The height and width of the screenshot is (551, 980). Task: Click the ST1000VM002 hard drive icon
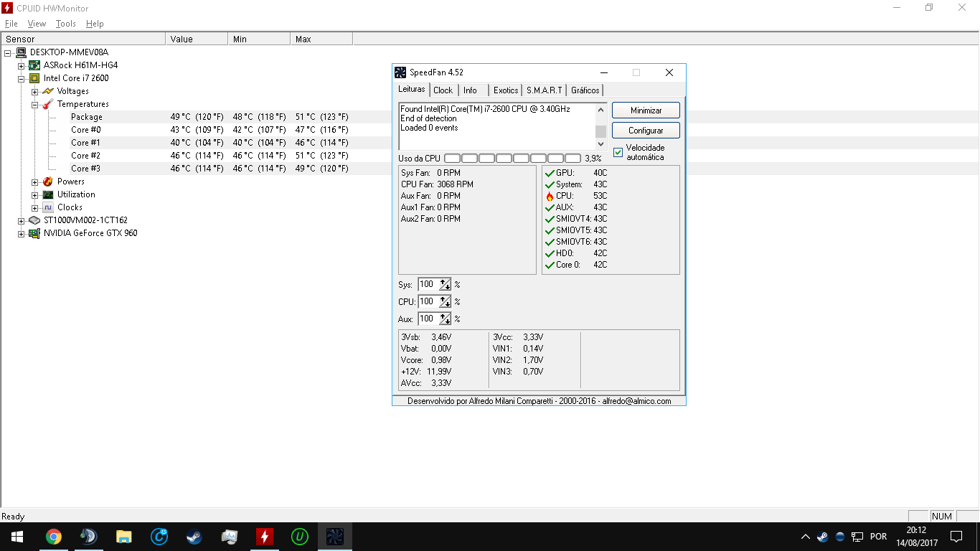click(34, 220)
